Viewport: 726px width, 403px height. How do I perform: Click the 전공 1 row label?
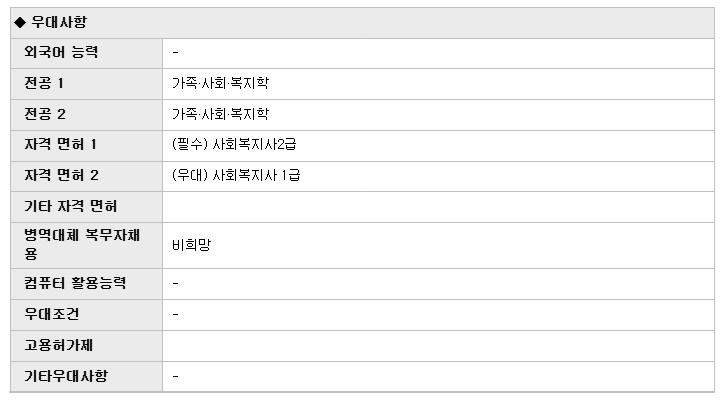(44, 83)
